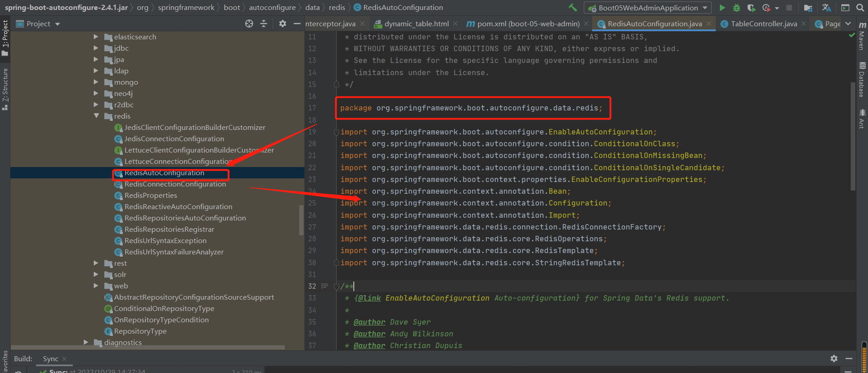
Task: Expand the mongo package
Action: [x=96, y=81]
